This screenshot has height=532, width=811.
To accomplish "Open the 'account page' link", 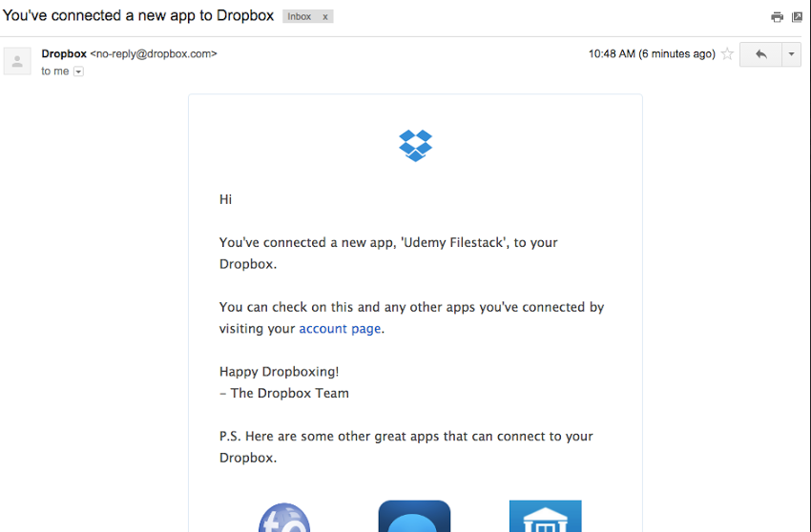I will click(x=340, y=328).
